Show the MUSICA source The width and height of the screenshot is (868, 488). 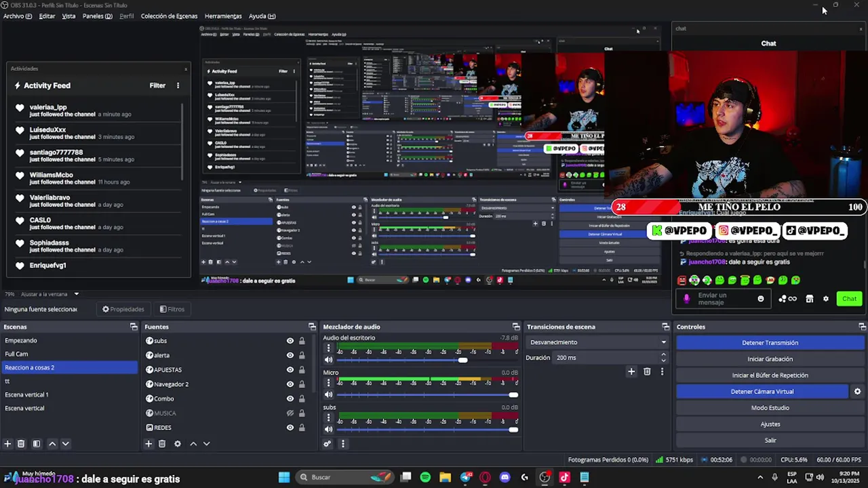pos(290,413)
